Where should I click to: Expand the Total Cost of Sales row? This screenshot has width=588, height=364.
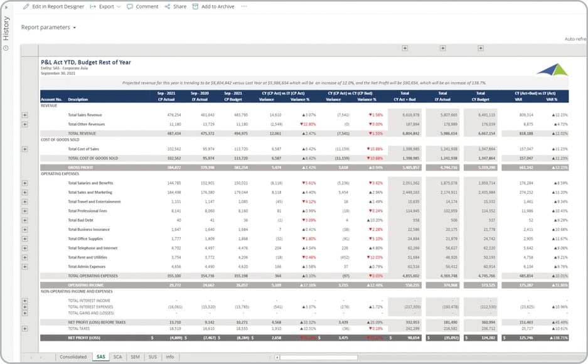(25, 149)
